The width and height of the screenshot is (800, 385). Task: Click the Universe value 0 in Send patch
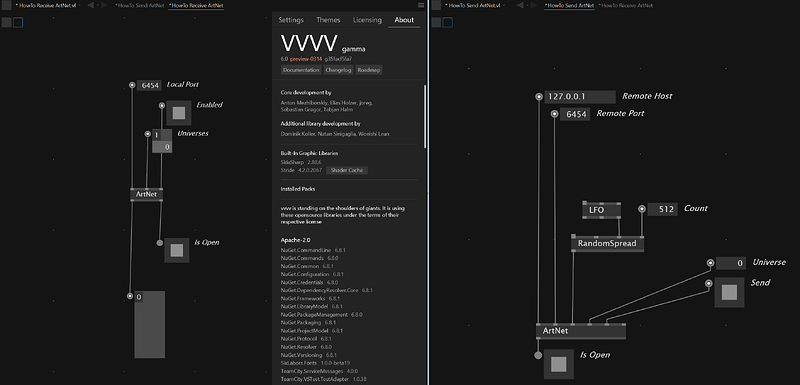click(731, 263)
